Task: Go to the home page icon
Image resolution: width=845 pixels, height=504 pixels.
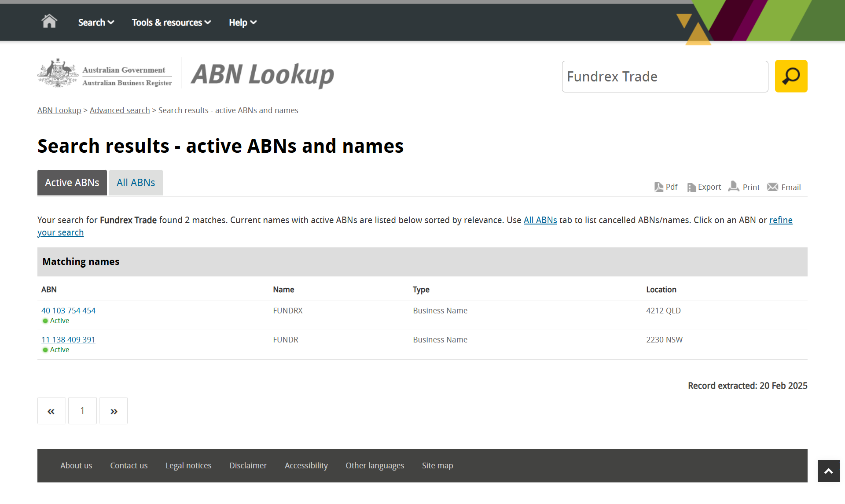Action: pyautogui.click(x=49, y=21)
